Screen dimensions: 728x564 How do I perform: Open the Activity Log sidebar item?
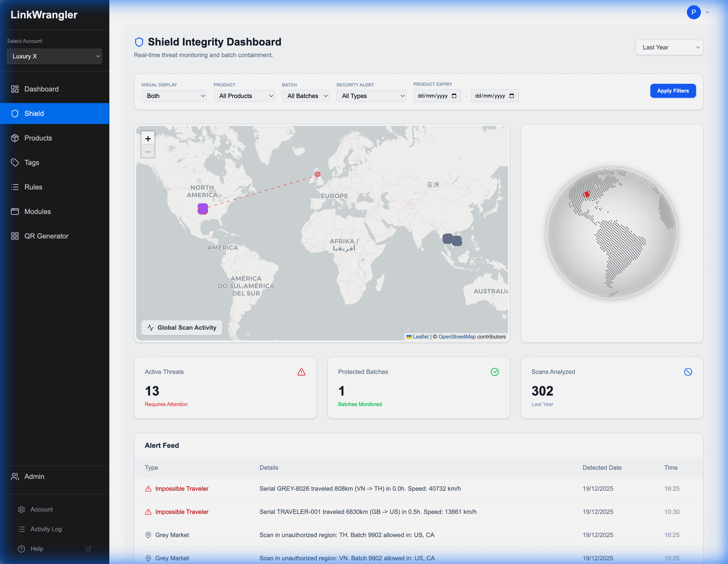[46, 529]
